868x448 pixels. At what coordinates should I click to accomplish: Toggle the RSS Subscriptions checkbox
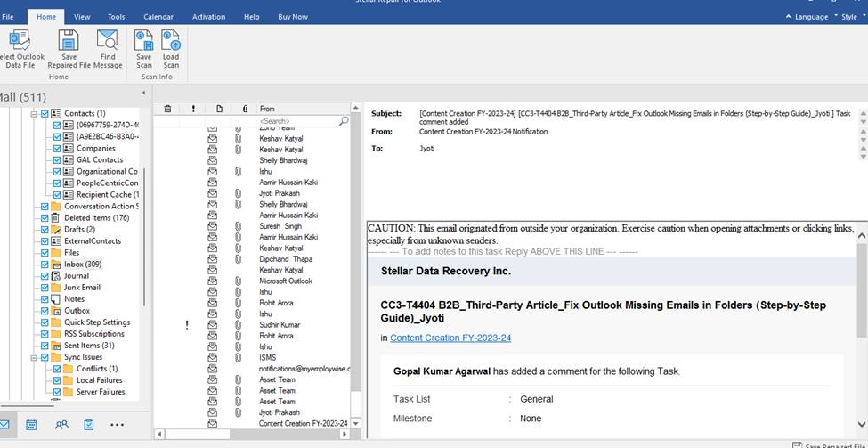pos(45,334)
